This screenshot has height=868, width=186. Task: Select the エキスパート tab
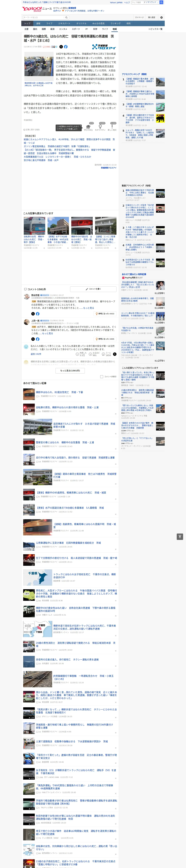pyautogui.click(x=64, y=23)
